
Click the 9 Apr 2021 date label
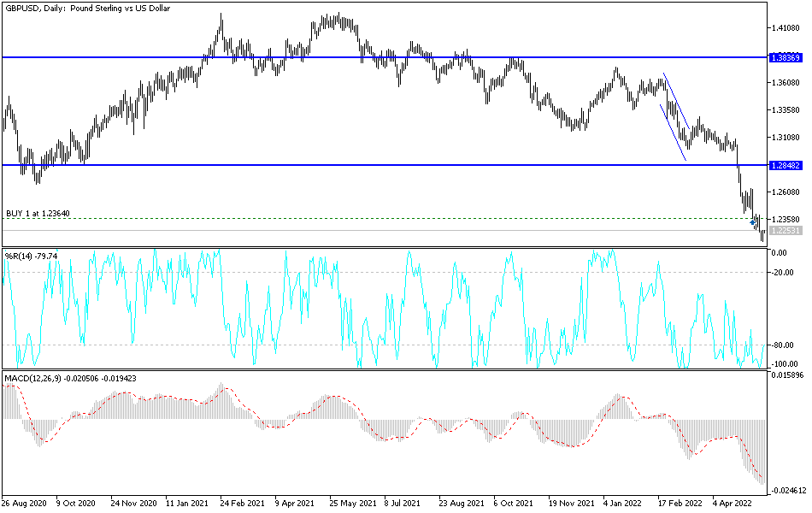[x=294, y=503]
